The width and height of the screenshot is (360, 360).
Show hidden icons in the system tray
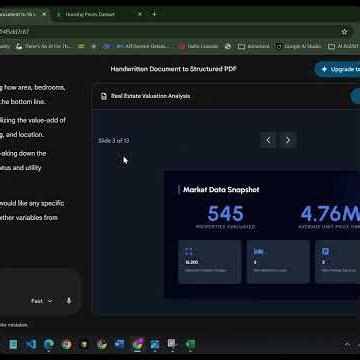coord(347,344)
